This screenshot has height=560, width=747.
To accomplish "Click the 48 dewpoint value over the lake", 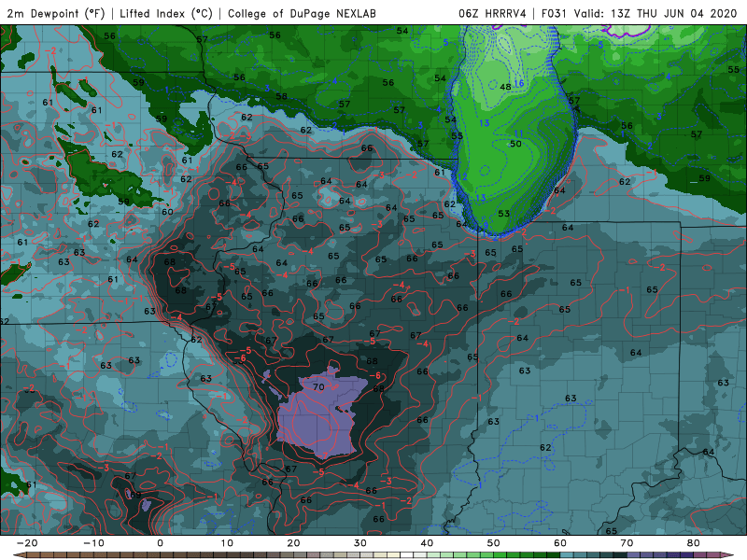I will (505, 87).
